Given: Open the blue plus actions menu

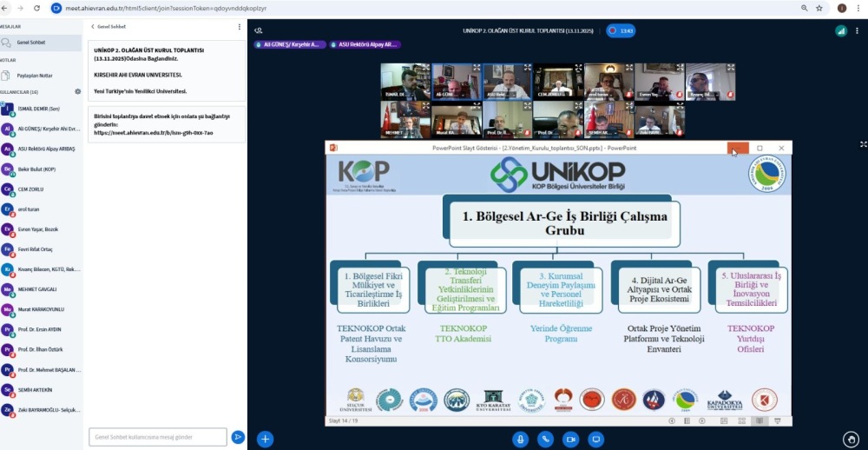Looking at the screenshot, I should (266, 439).
